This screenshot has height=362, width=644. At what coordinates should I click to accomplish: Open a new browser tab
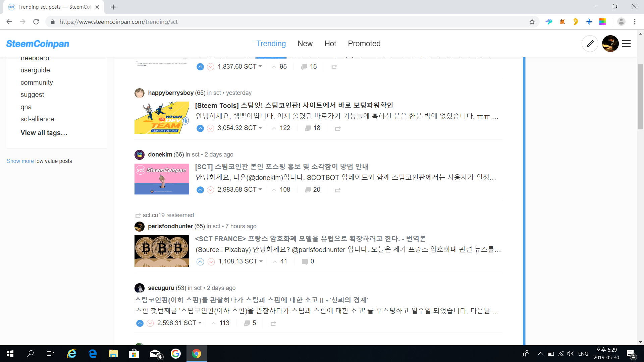coord(113,7)
